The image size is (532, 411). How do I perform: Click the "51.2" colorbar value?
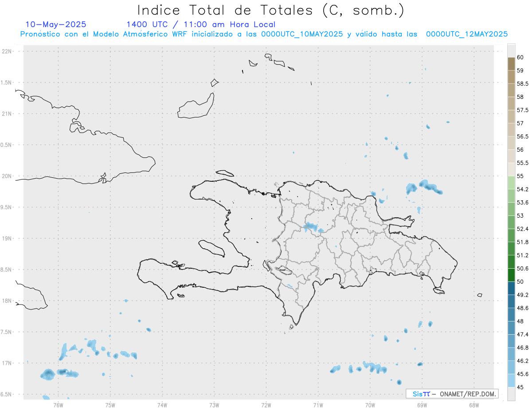point(522,255)
